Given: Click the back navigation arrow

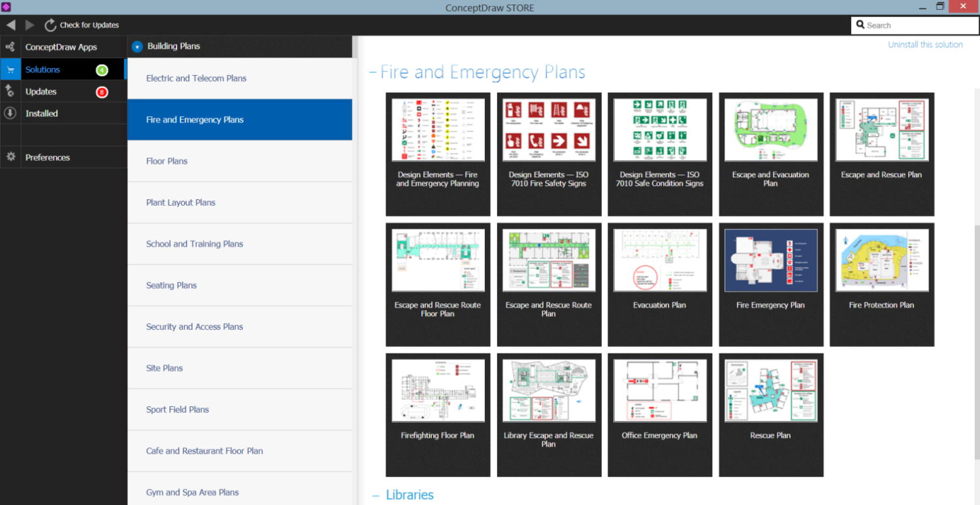Looking at the screenshot, I should pos(10,25).
